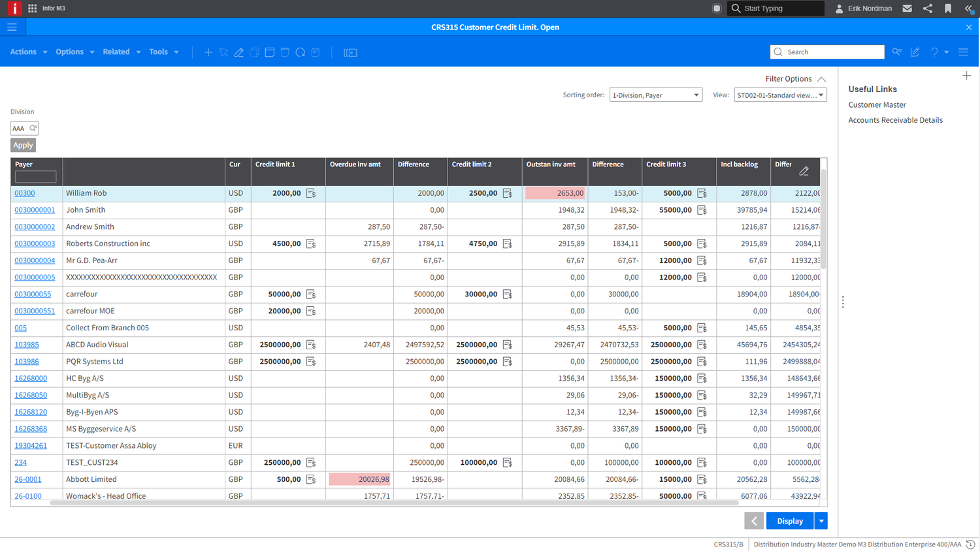Refresh the list using the refresh icon

(301, 52)
